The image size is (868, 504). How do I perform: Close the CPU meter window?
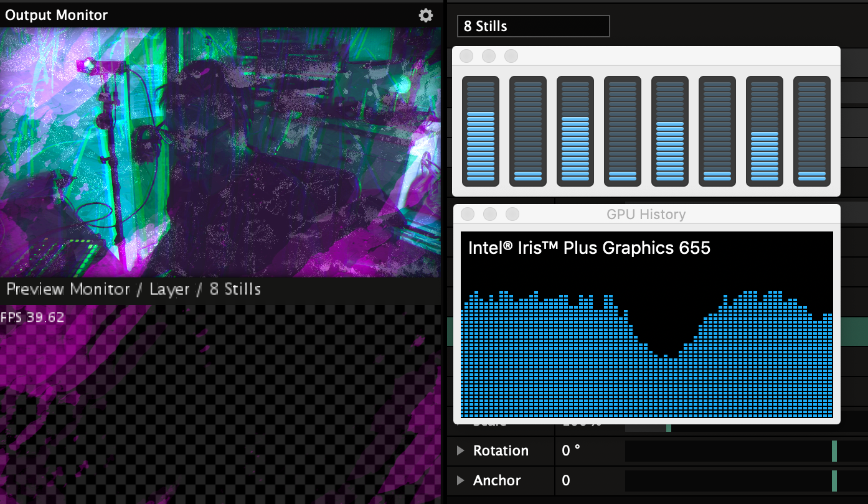(x=466, y=56)
